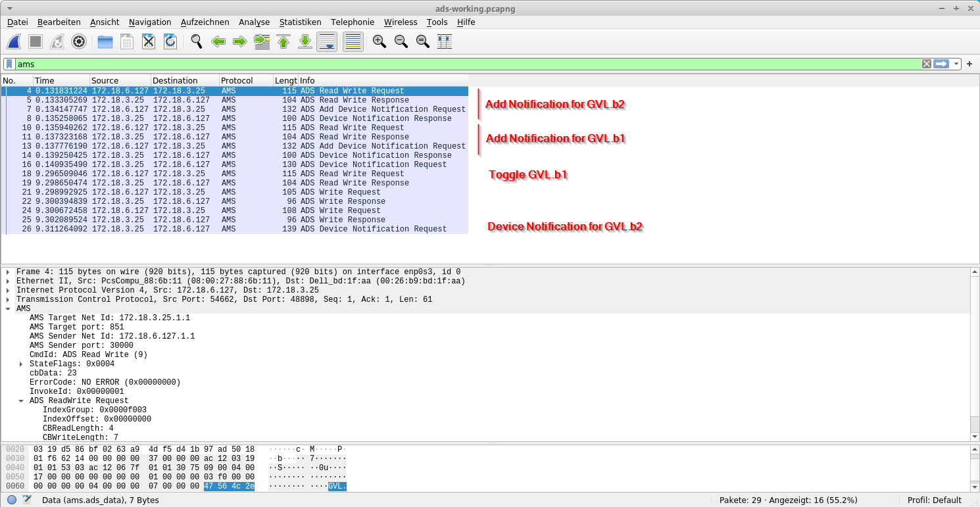Go to a specified packet
Viewport: 980px width, 507px height.
(x=262, y=42)
